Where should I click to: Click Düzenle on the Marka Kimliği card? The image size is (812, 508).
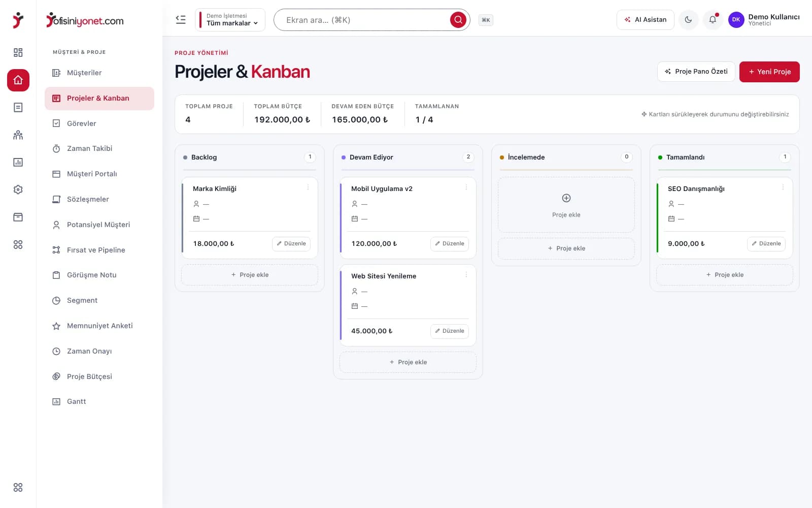291,244
